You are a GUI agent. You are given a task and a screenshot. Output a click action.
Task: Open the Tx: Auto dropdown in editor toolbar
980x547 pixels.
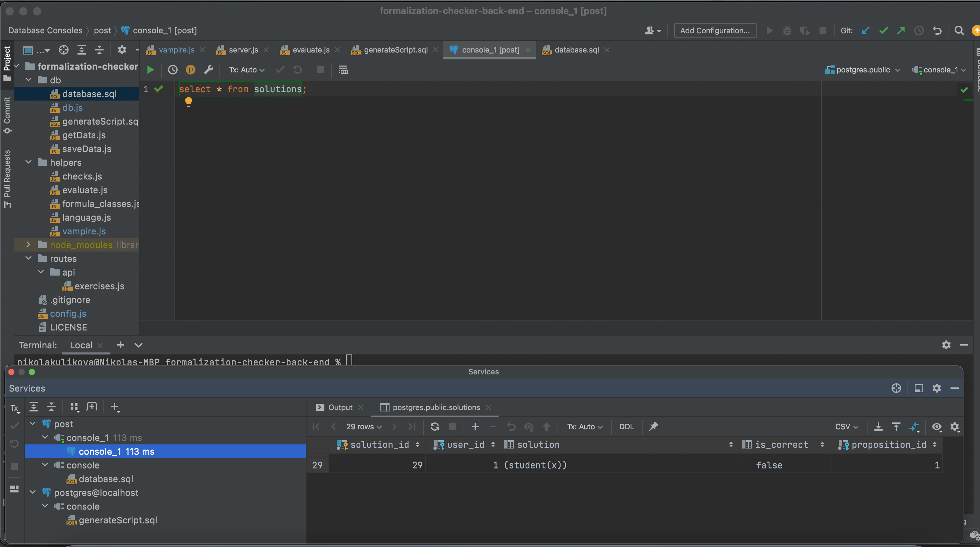(246, 70)
